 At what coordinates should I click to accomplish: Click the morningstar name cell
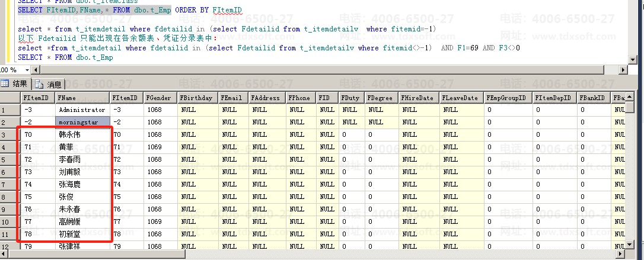coord(82,122)
